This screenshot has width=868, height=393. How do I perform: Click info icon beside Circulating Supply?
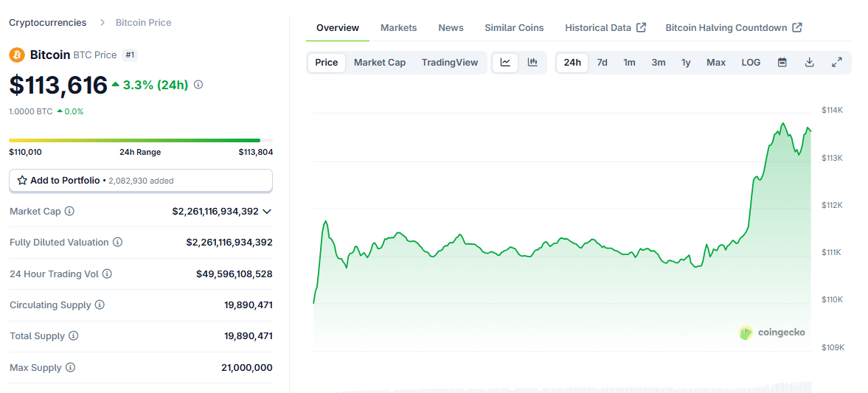pyautogui.click(x=100, y=305)
